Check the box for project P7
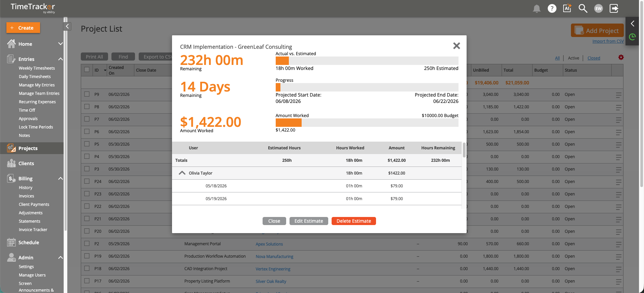Viewport: 644px width, 293px height. click(x=87, y=119)
